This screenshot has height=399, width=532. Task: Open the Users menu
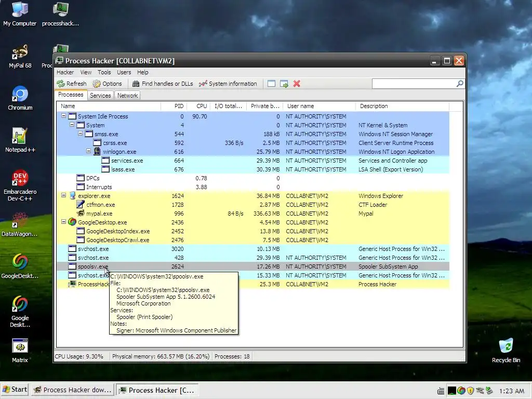(x=124, y=72)
